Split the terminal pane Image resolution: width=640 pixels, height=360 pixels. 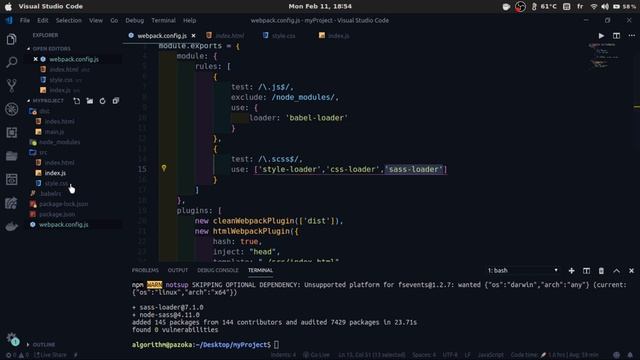(586, 271)
